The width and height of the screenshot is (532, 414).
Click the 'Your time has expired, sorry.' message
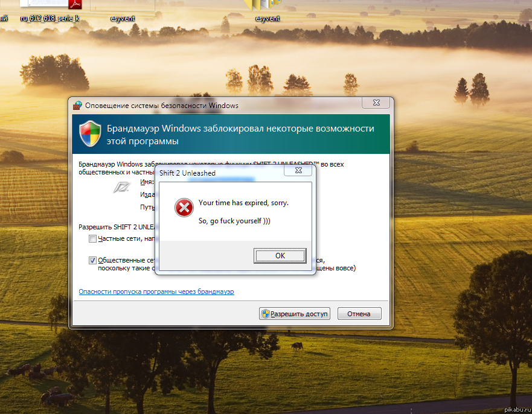[243, 203]
